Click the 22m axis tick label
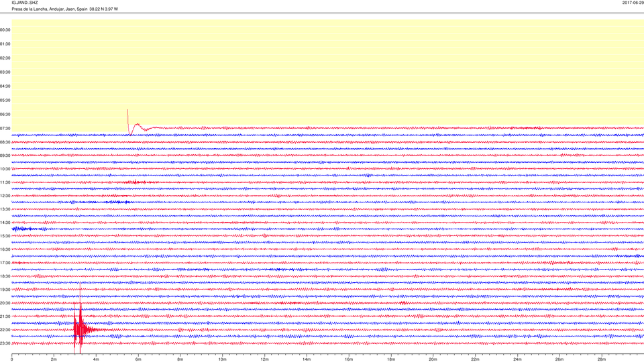 coord(475,359)
